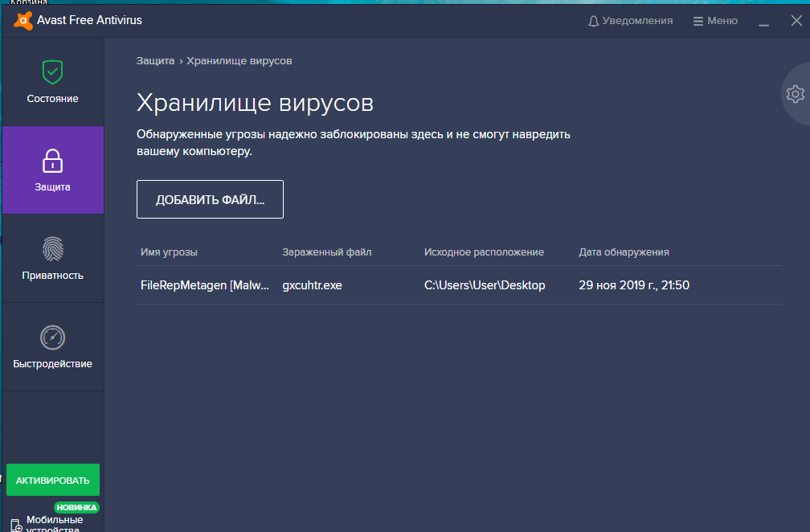Select the Защита protection tab

[53, 170]
